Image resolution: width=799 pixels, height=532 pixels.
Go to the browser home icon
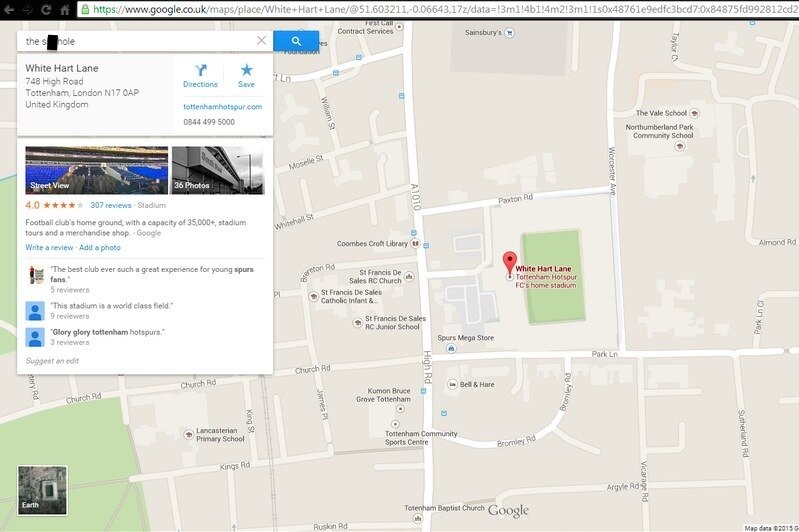[65, 9]
